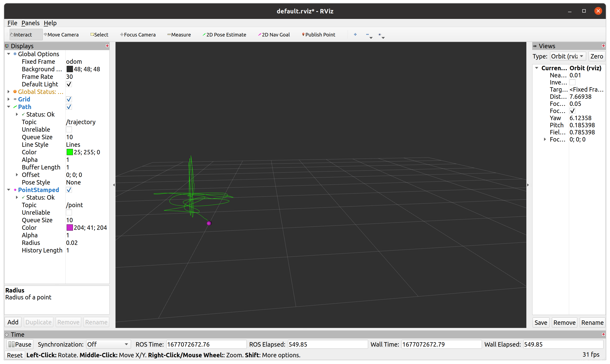Click the Zero view button
Viewport: 610px width, 364px height.
(x=597, y=56)
